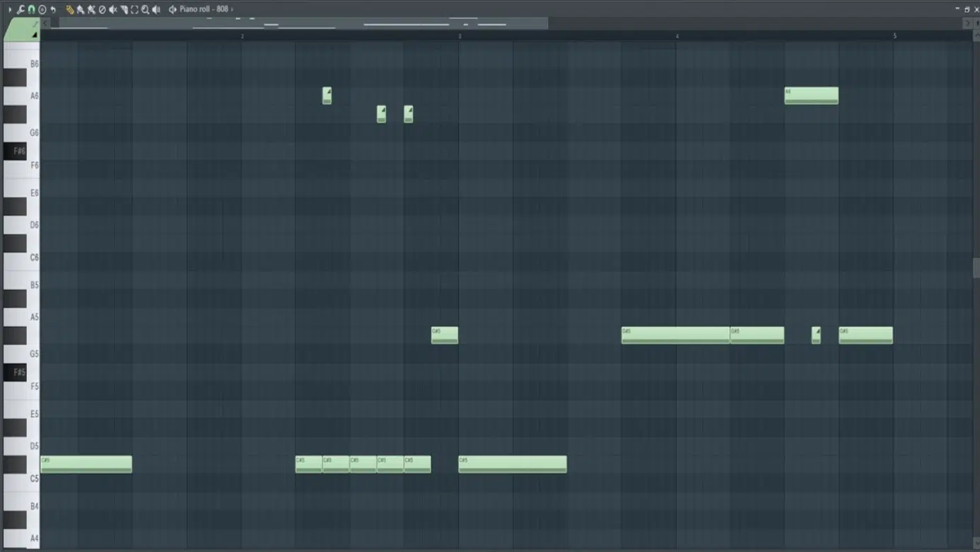Open the wrench Tools menu

(21, 9)
